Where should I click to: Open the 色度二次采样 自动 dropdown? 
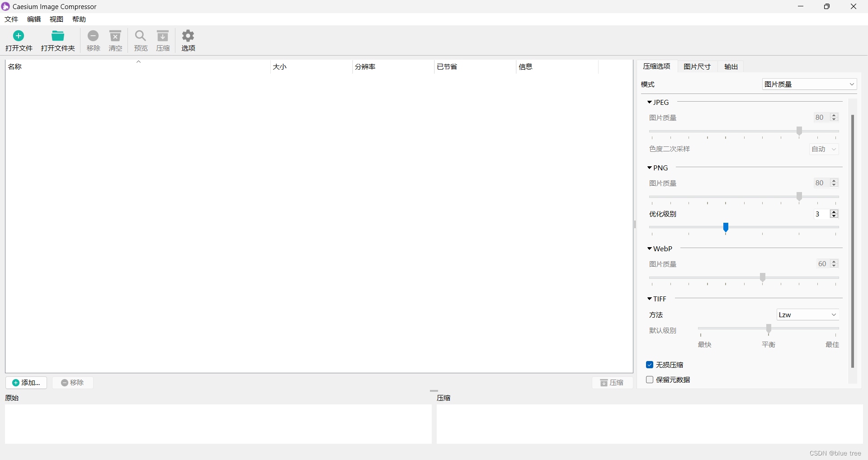[x=824, y=149]
